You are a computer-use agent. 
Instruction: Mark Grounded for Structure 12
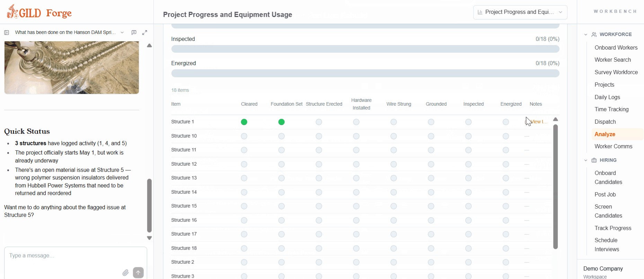click(x=431, y=164)
